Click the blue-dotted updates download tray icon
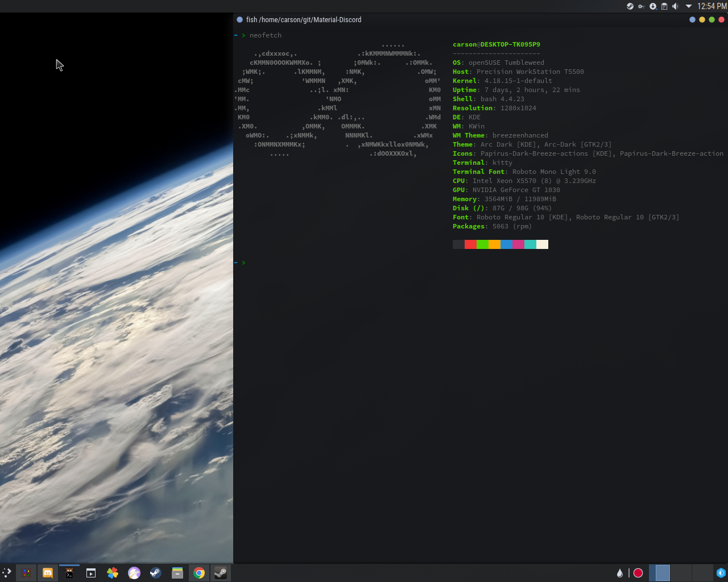728x582 pixels. (x=653, y=6)
